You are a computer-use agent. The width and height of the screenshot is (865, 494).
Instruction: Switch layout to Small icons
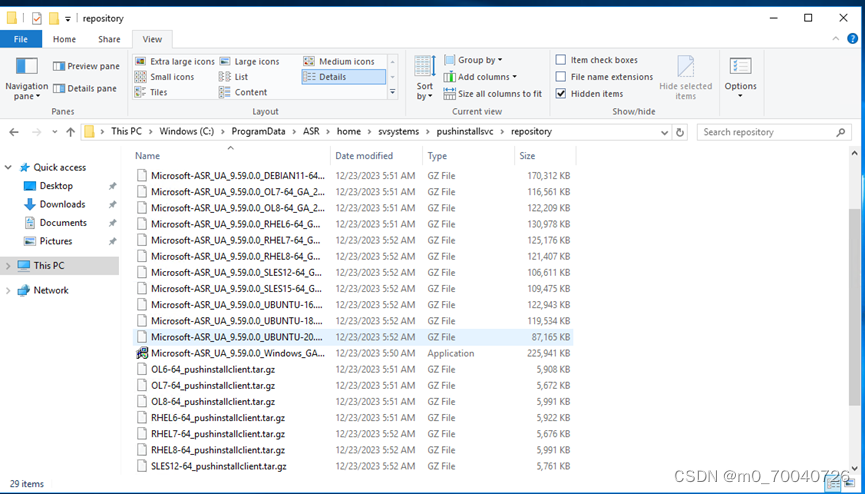pyautogui.click(x=164, y=77)
